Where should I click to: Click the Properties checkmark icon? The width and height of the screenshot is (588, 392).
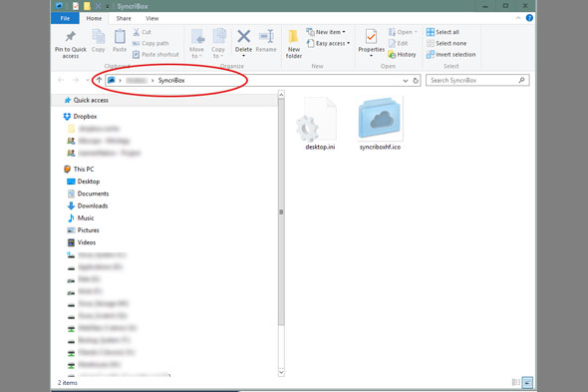click(x=372, y=37)
